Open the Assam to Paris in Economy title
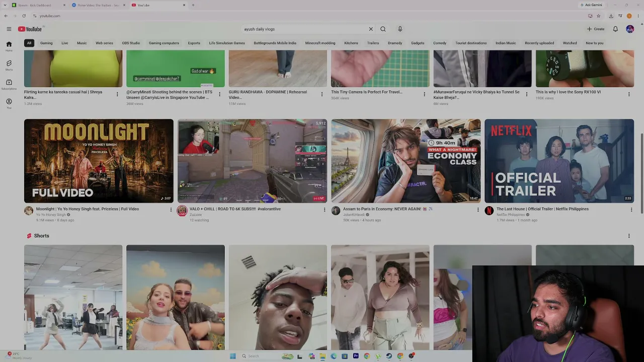The image size is (644, 362). [387, 209]
